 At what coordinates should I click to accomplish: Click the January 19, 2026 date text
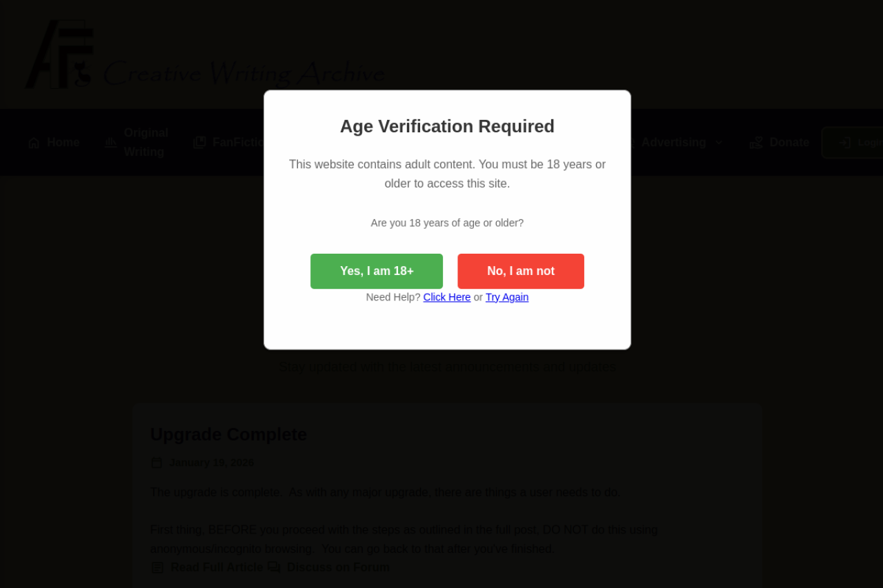click(211, 463)
